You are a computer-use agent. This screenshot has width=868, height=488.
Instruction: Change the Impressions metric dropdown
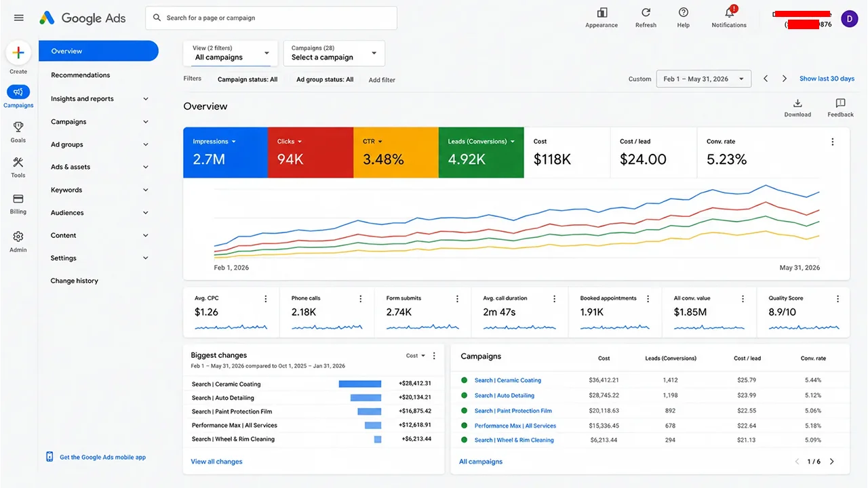tap(214, 142)
